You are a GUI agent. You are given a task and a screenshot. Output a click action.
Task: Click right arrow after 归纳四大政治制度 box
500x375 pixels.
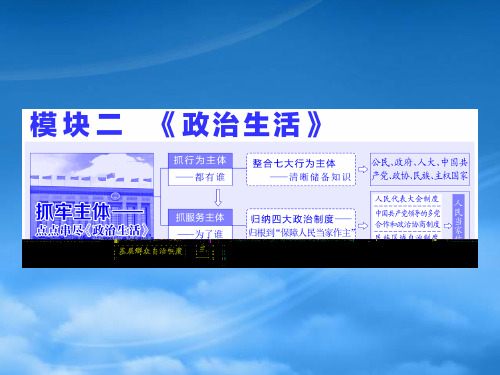pyautogui.click(x=363, y=226)
